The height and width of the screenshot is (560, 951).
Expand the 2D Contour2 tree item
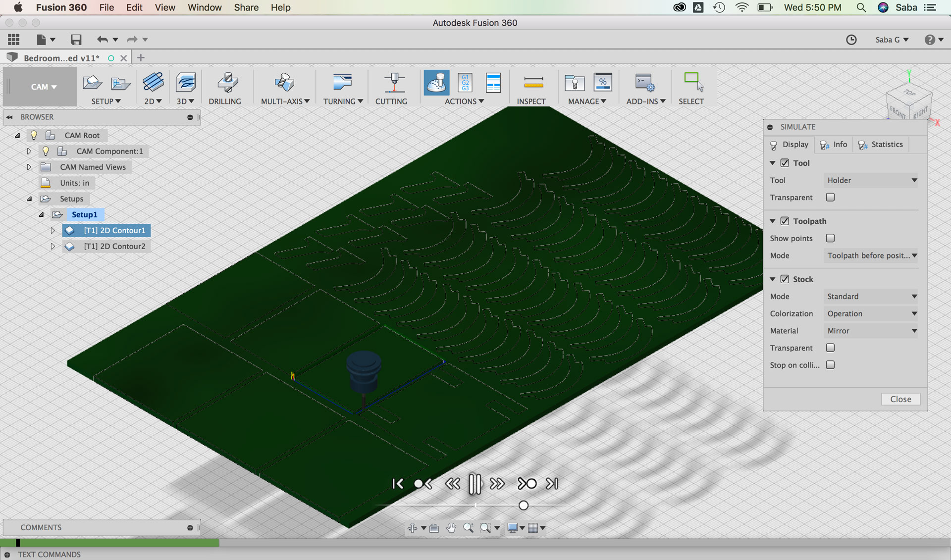tap(53, 246)
